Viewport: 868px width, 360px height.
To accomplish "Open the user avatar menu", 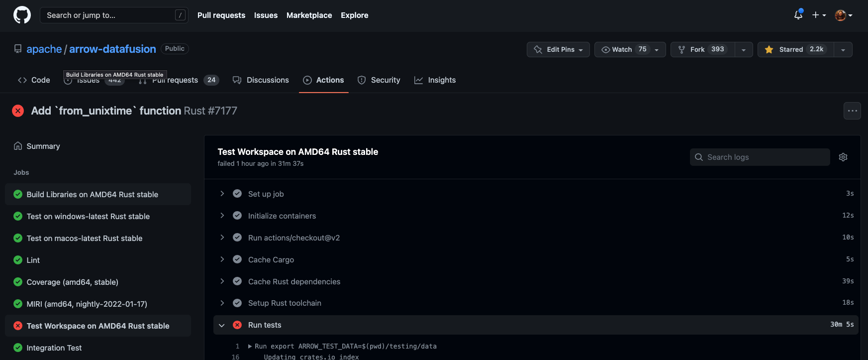I will coord(844,15).
